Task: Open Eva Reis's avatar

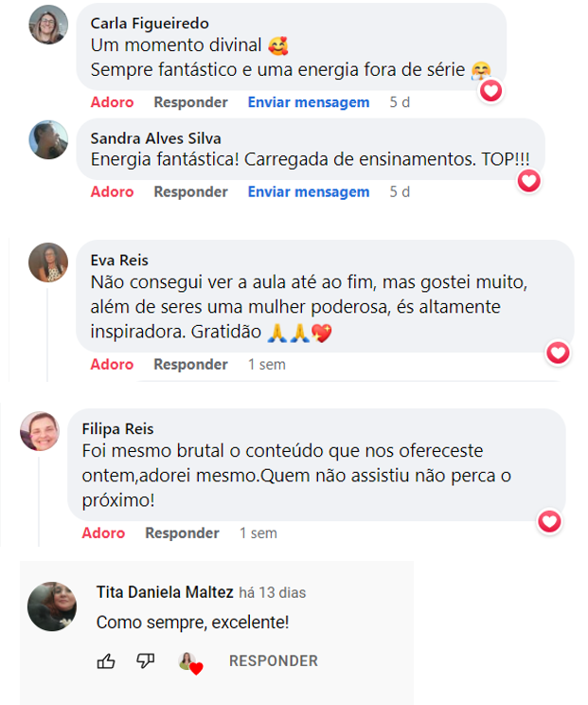Action: [x=48, y=262]
